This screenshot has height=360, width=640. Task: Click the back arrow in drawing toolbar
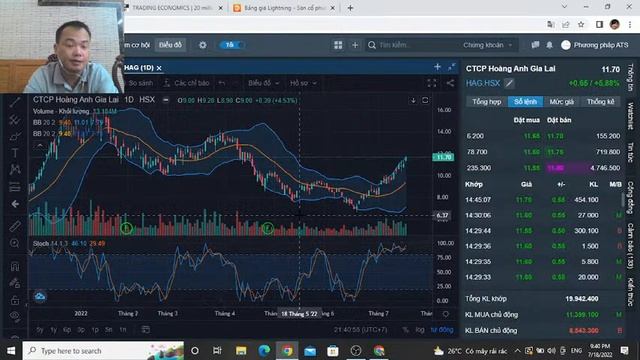point(15,204)
